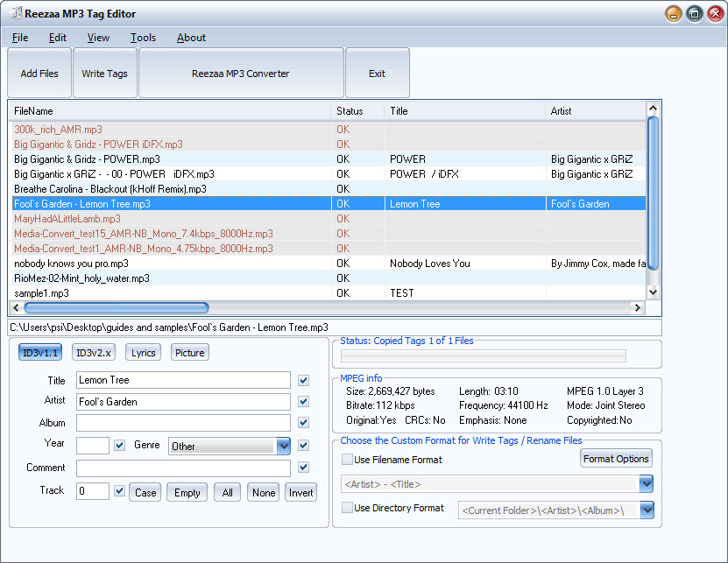Image resolution: width=728 pixels, height=563 pixels.
Task: Maximize the Reezaa window
Action: tap(695, 13)
